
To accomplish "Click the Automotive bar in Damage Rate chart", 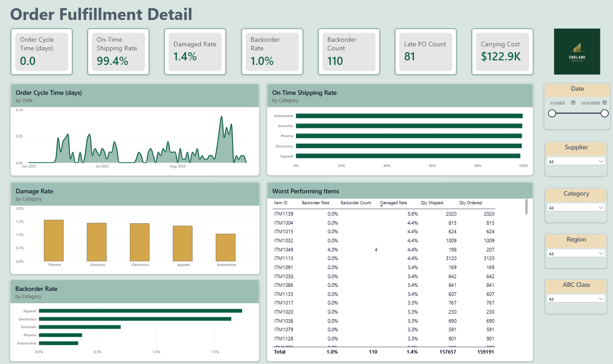I will click(226, 248).
